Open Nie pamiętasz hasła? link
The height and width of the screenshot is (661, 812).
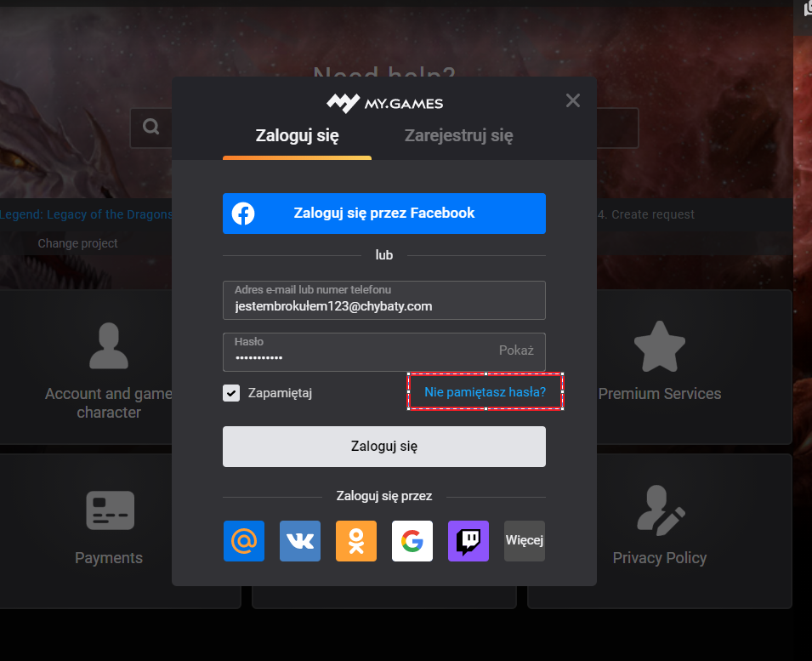485,392
